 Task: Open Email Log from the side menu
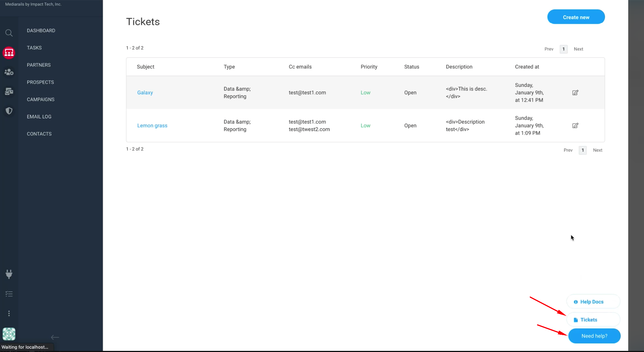39,117
